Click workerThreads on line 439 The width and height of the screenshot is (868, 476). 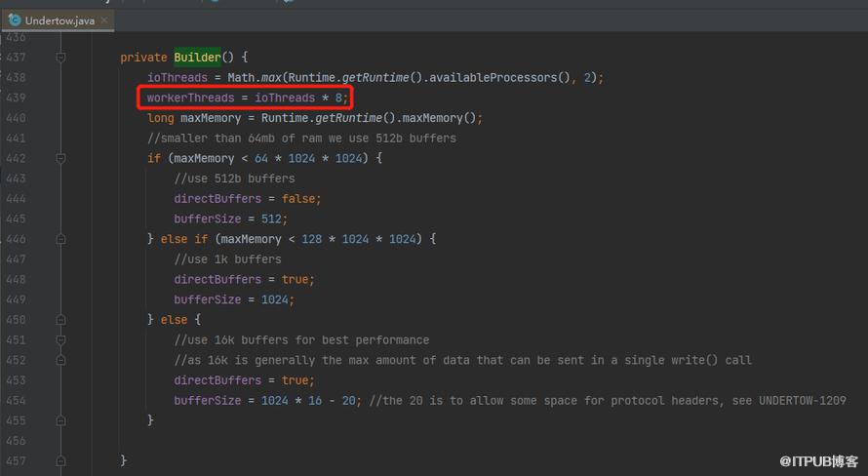(x=190, y=98)
